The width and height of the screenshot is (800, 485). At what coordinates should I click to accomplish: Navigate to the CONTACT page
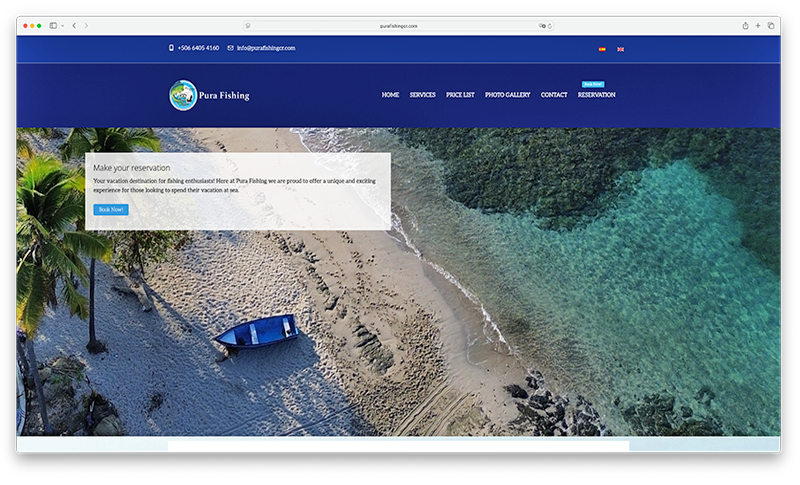[554, 95]
